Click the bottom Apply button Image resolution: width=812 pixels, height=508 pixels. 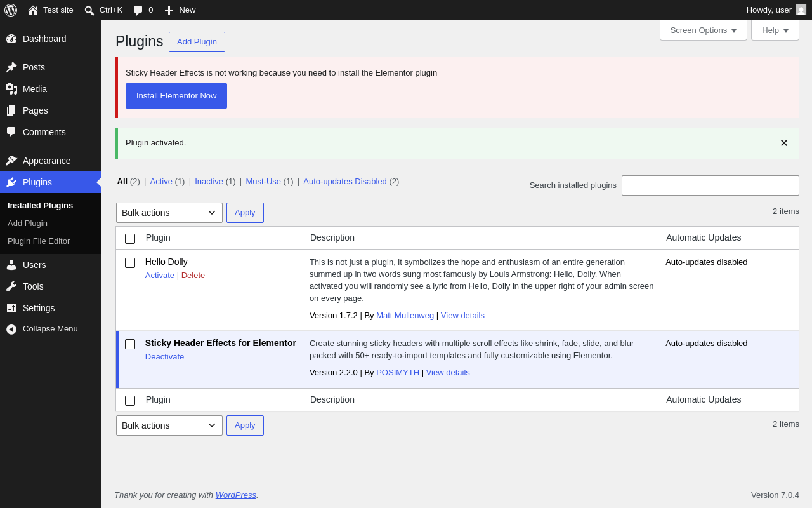tap(245, 425)
